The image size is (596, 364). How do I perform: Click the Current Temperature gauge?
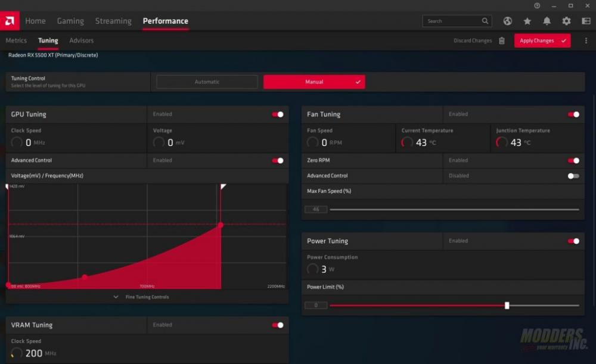pyautogui.click(x=407, y=142)
